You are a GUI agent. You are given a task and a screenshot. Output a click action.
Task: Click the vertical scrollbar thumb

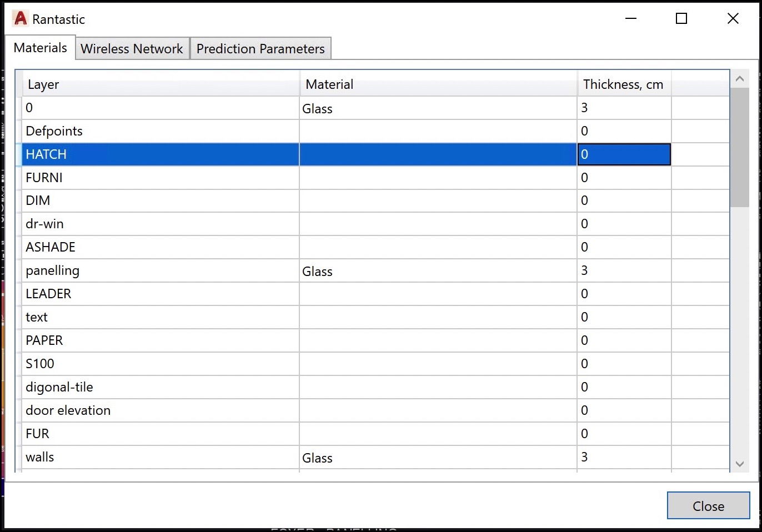[x=739, y=147]
